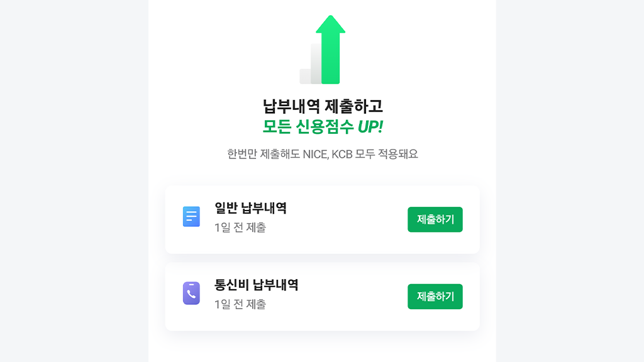
Task: Click the green 모든 신용점수 UP! text
Action: [322, 125]
